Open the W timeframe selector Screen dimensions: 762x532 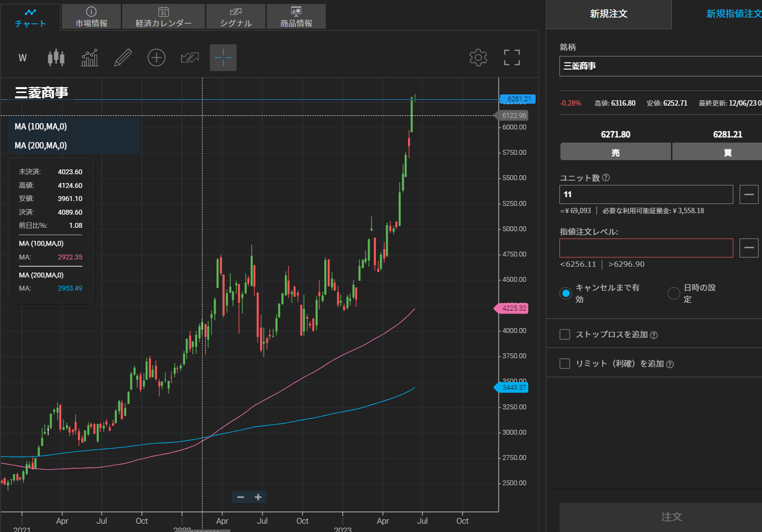click(x=22, y=58)
